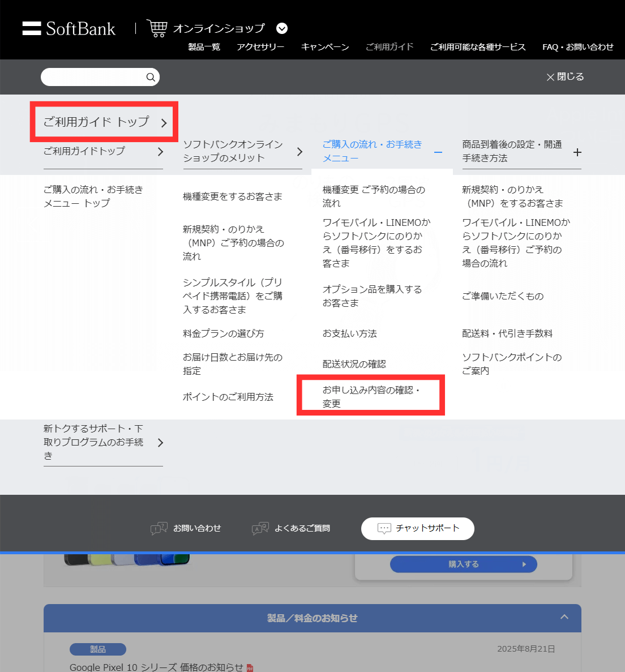Click the 配送状況の確認 link
625x672 pixels.
354,364
